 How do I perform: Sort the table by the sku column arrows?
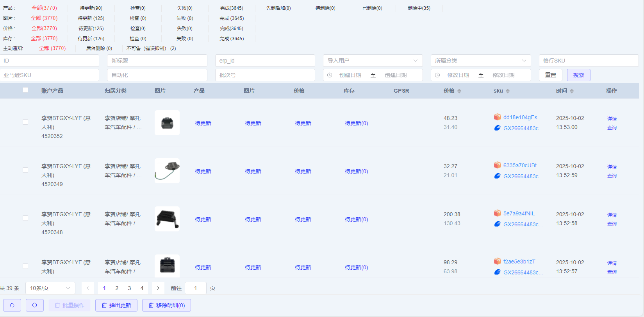point(508,91)
